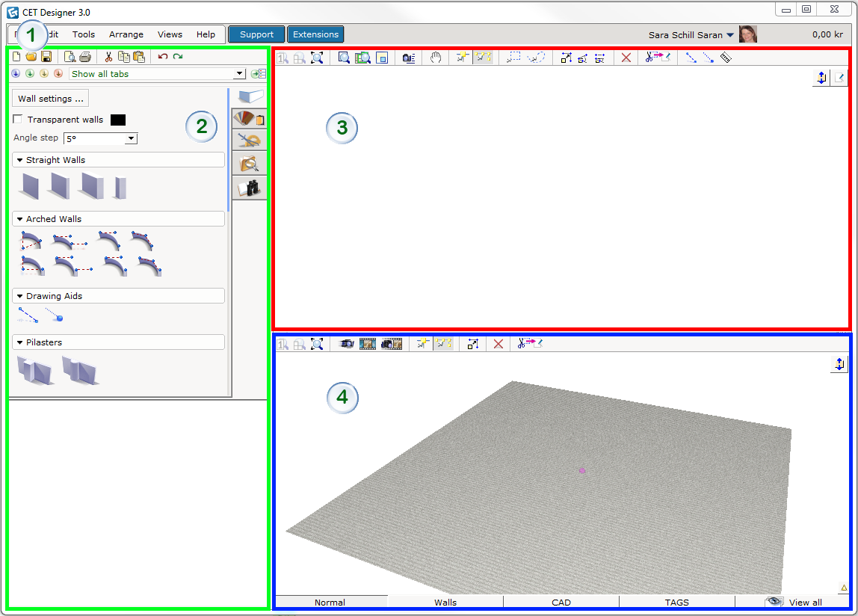Click the blue down-arrow tab filter button

[x=16, y=73]
